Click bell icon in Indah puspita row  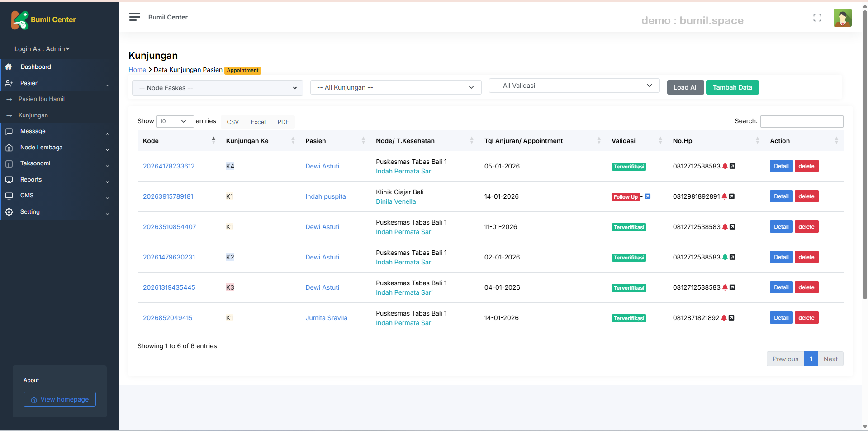[x=724, y=196]
